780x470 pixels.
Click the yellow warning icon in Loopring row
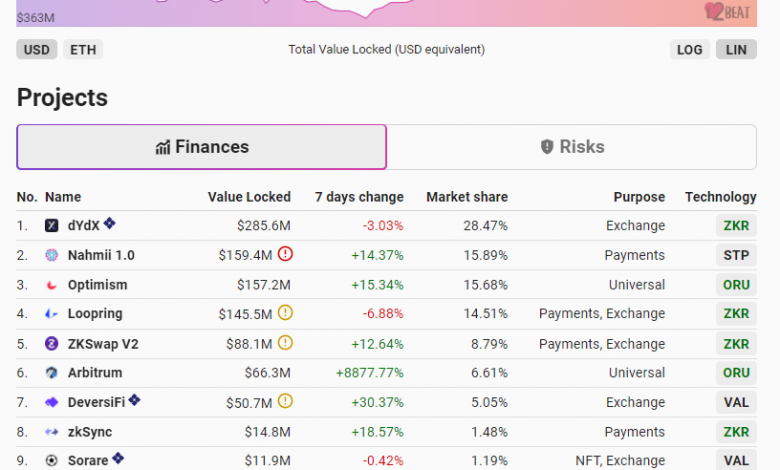click(x=285, y=313)
